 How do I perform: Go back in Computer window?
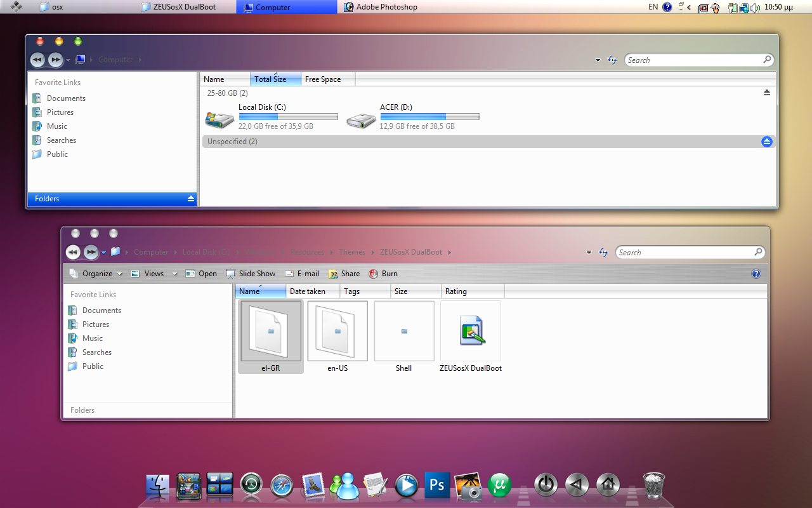(x=37, y=60)
